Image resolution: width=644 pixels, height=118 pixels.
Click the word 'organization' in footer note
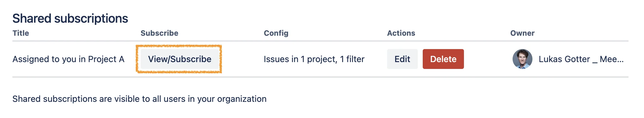(242, 99)
